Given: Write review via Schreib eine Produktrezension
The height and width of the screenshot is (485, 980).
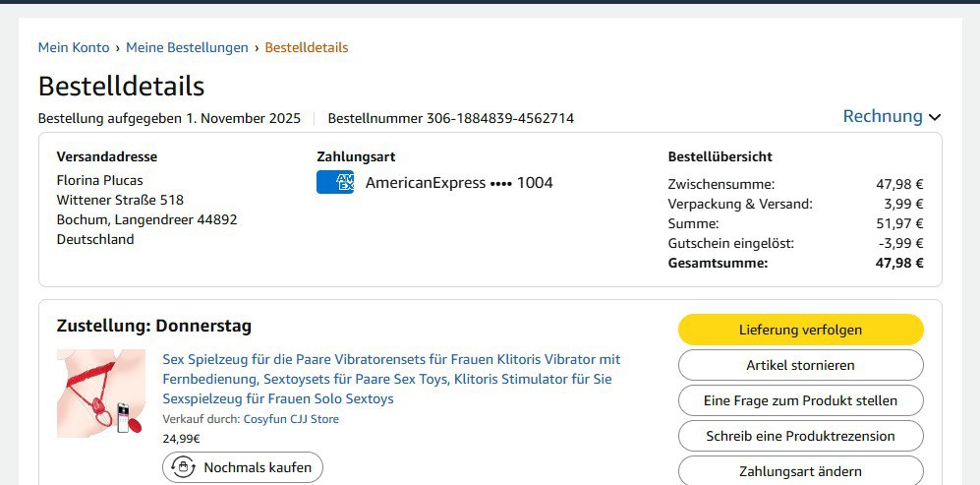Looking at the screenshot, I should [801, 436].
